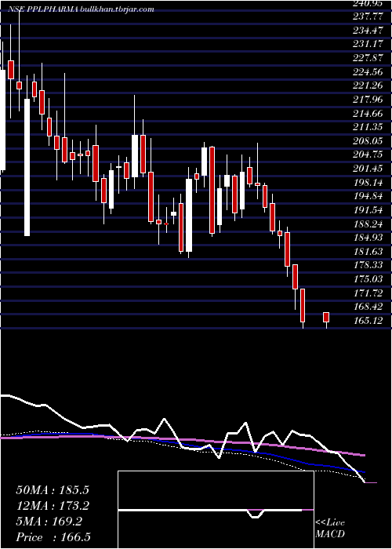
Task: Click the 50MA : 185.5 readout
Action: coord(53,490)
